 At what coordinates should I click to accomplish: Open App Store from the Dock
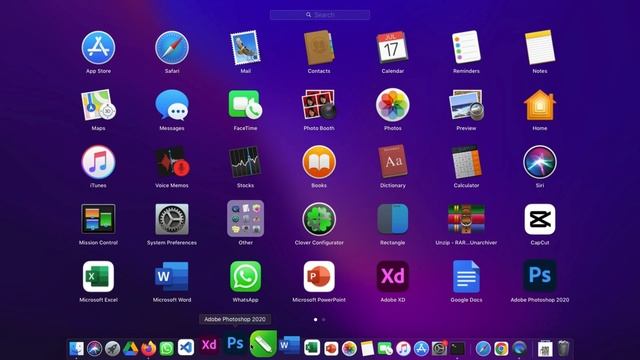pyautogui.click(x=421, y=349)
